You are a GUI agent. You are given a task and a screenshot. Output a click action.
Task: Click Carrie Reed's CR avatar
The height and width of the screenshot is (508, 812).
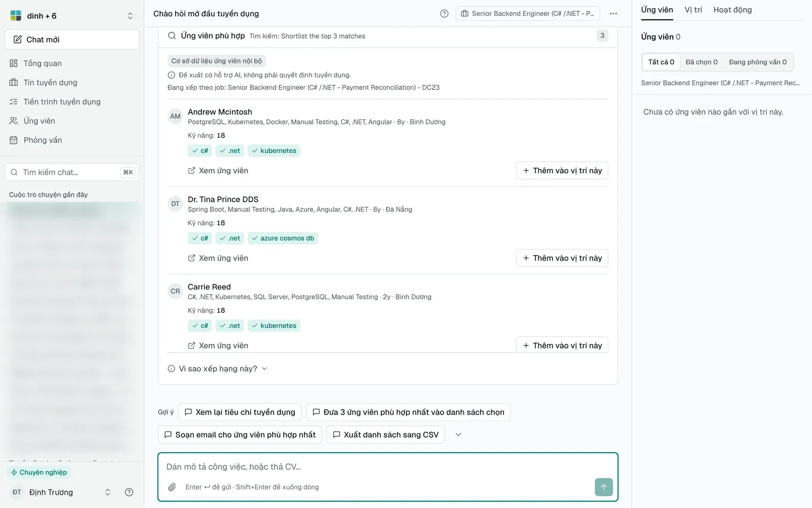pyautogui.click(x=175, y=291)
